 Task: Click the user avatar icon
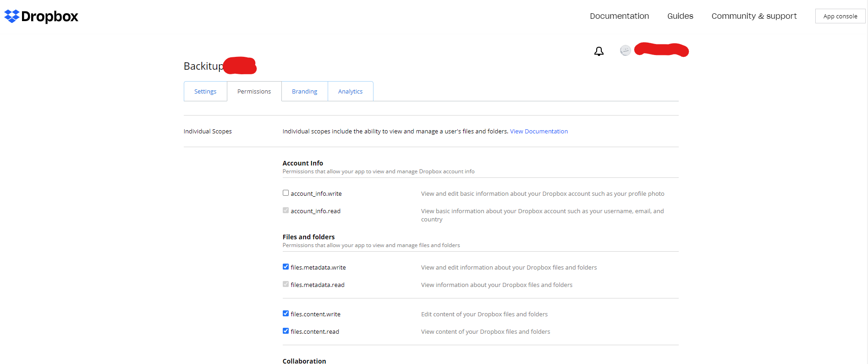point(626,50)
